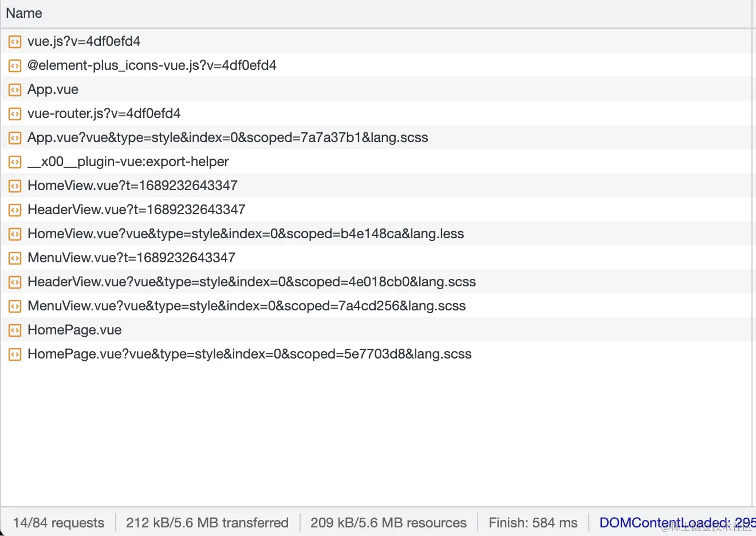Screen dimensions: 756x536
Task: Click the icon beside @element-plus_icons-vue.js request
Action: tap(15, 65)
